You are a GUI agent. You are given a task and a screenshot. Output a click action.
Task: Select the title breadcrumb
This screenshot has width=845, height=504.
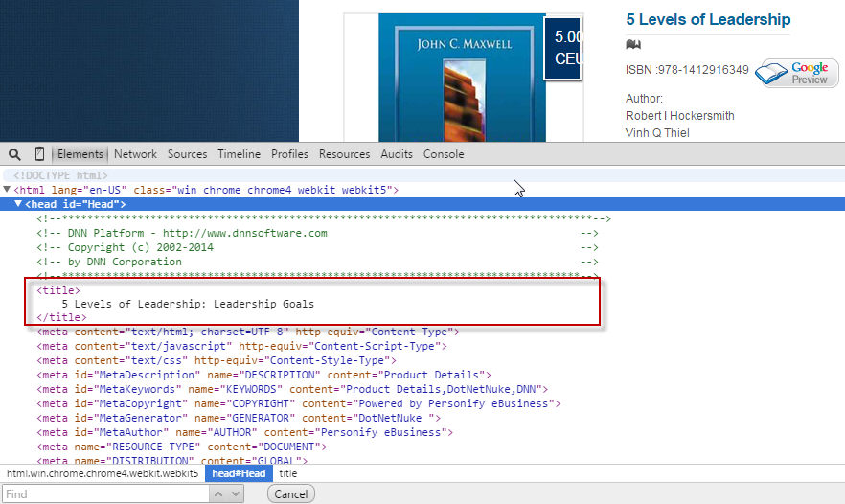click(287, 473)
